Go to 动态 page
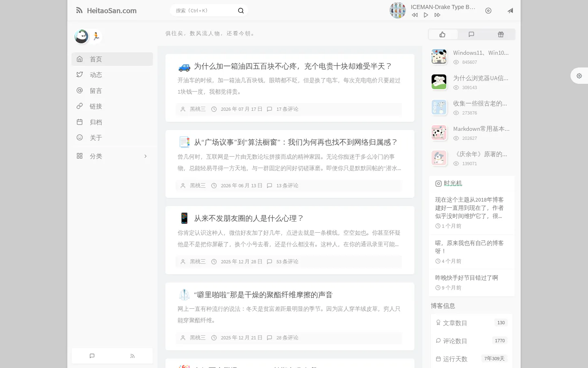This screenshot has width=588, height=368. point(112,75)
